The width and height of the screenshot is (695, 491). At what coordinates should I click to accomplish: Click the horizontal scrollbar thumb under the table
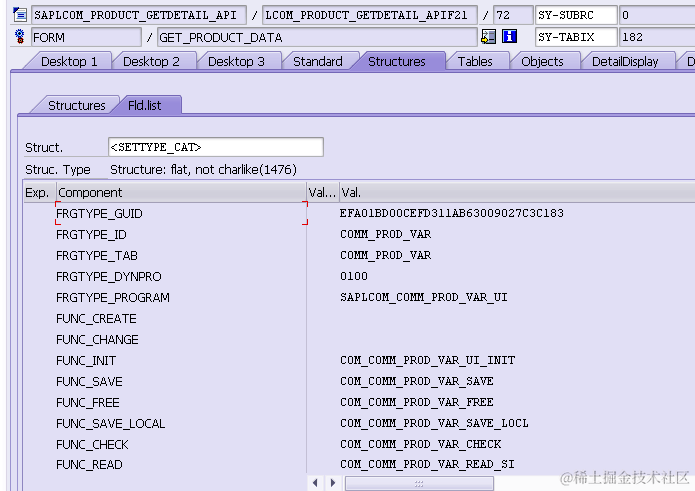pyautogui.click(x=419, y=483)
